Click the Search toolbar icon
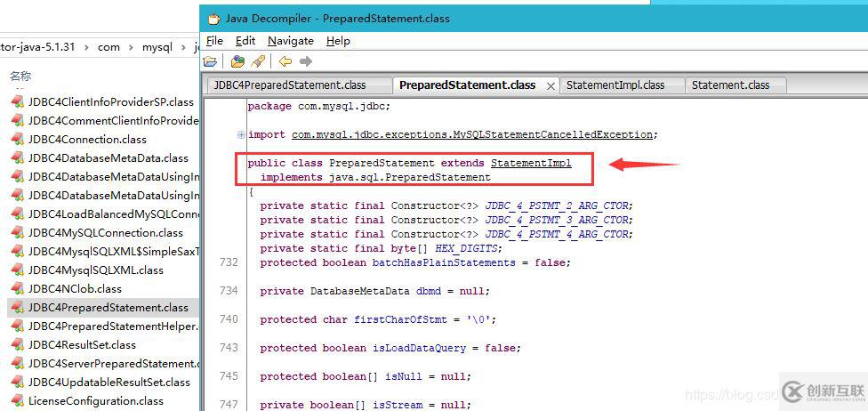 [258, 61]
